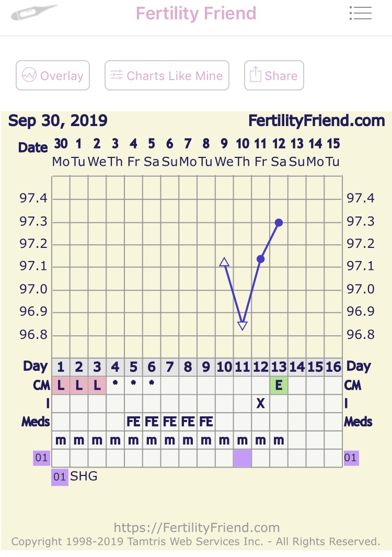Select the X intercourse mark on day 12
Screen dimensions: 392x557
coord(261,404)
